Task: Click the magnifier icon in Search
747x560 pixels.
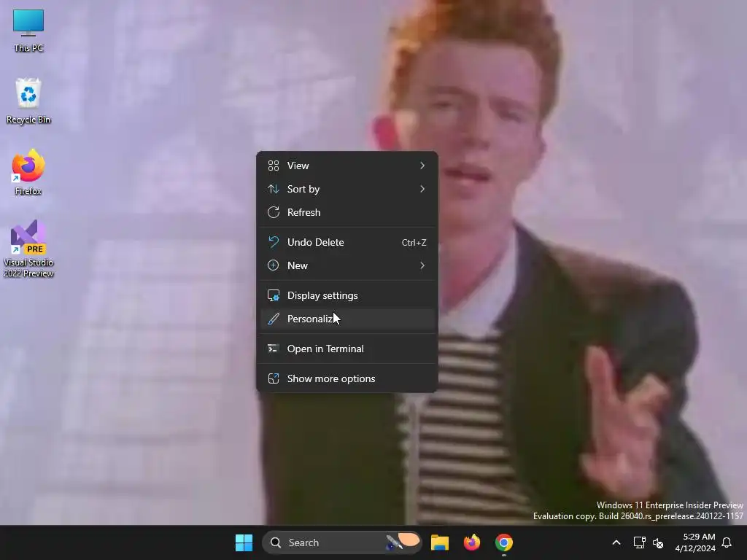Action: pos(275,542)
